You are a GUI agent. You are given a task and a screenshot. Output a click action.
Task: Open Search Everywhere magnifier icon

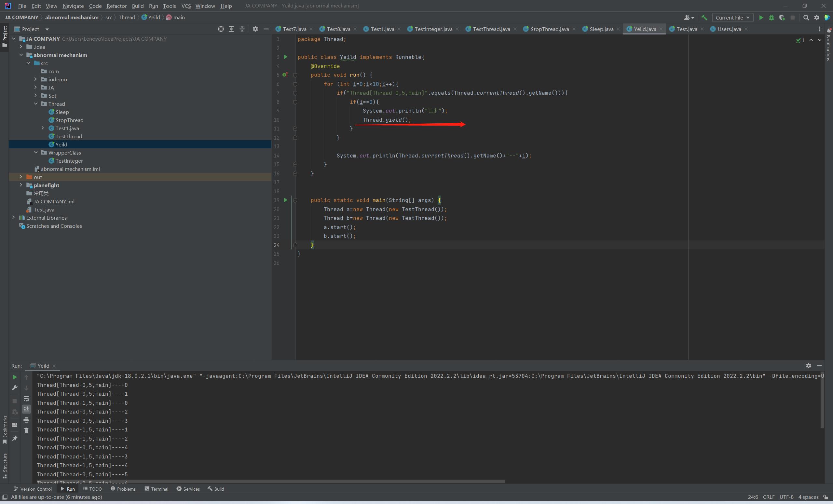click(x=806, y=18)
